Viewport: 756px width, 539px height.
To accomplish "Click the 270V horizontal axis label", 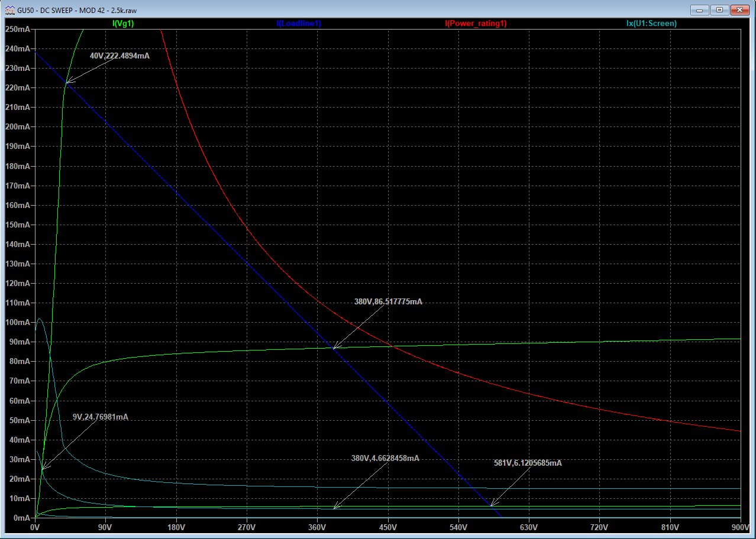I will (x=246, y=527).
